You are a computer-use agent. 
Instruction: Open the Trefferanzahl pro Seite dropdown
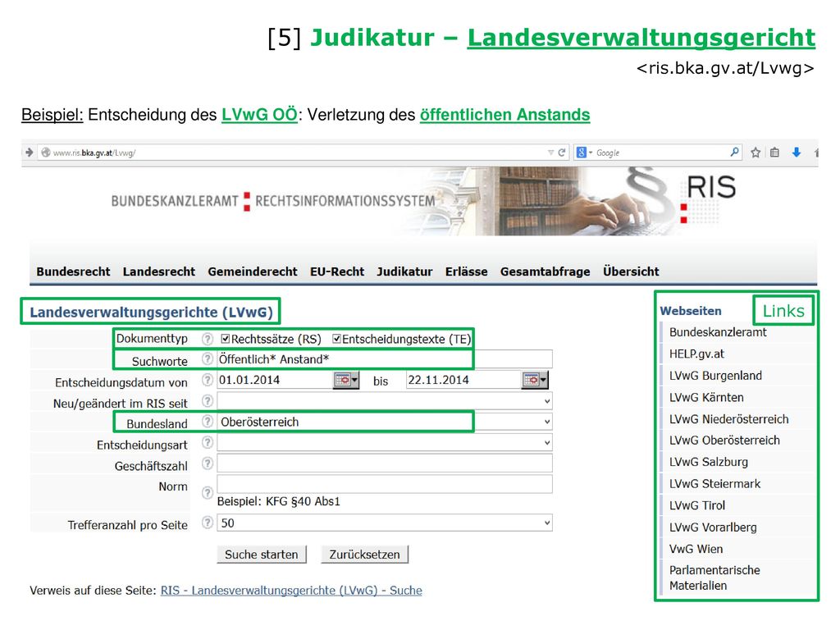point(385,523)
